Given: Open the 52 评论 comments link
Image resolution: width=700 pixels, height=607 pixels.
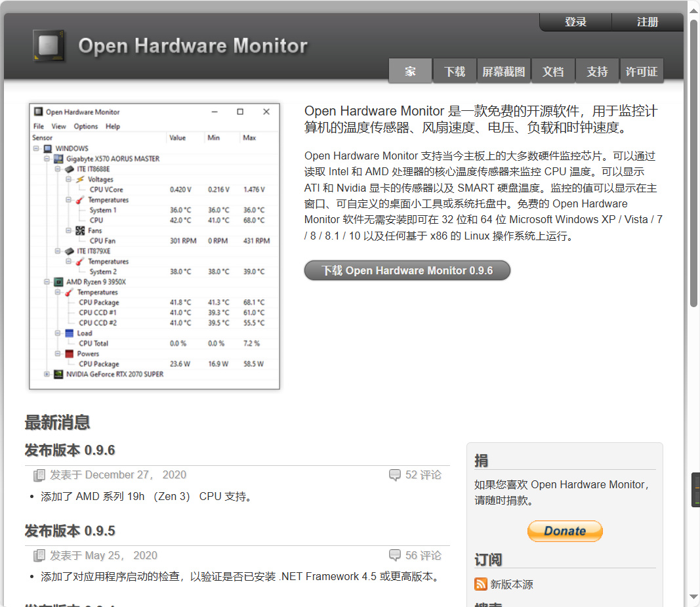Looking at the screenshot, I should (x=423, y=475).
